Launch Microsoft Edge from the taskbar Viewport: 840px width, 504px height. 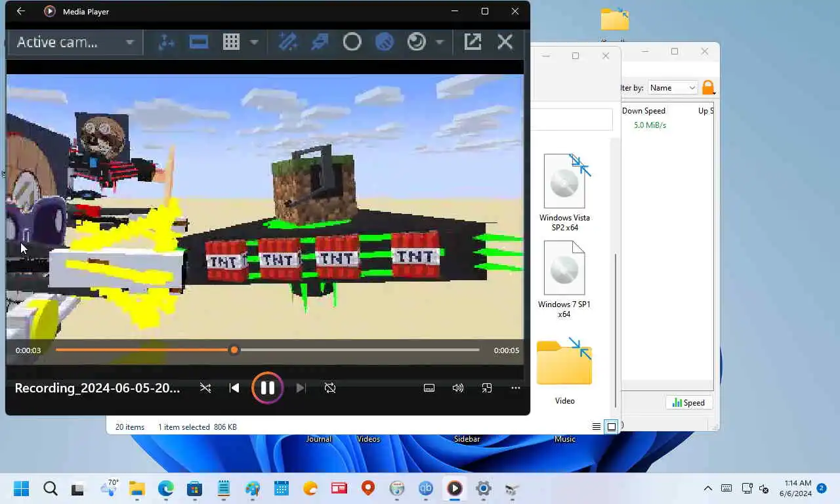166,488
